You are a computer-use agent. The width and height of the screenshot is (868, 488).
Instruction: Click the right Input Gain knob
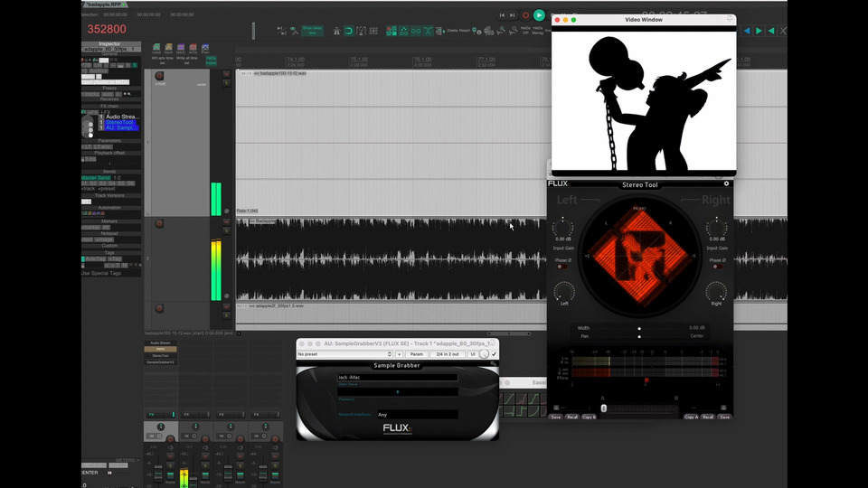[716, 228]
